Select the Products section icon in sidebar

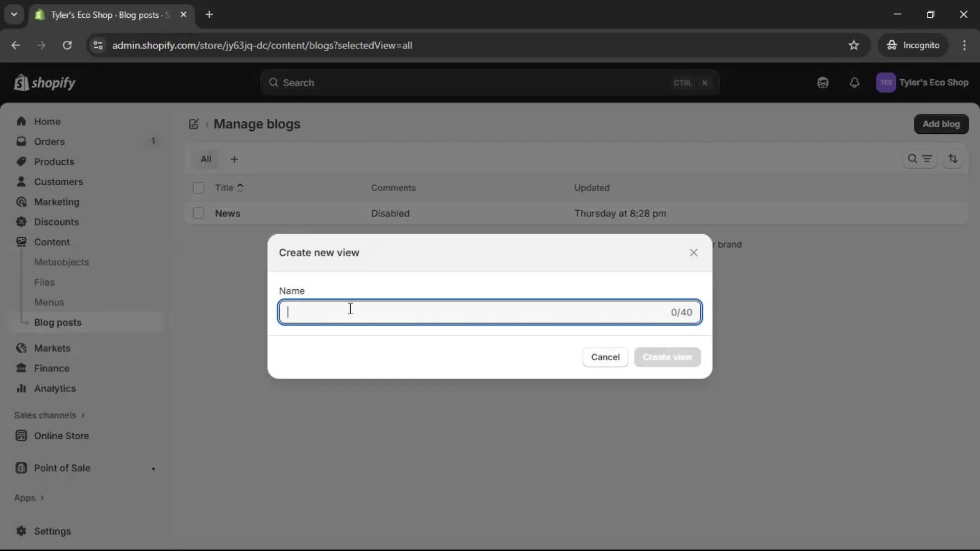21,162
